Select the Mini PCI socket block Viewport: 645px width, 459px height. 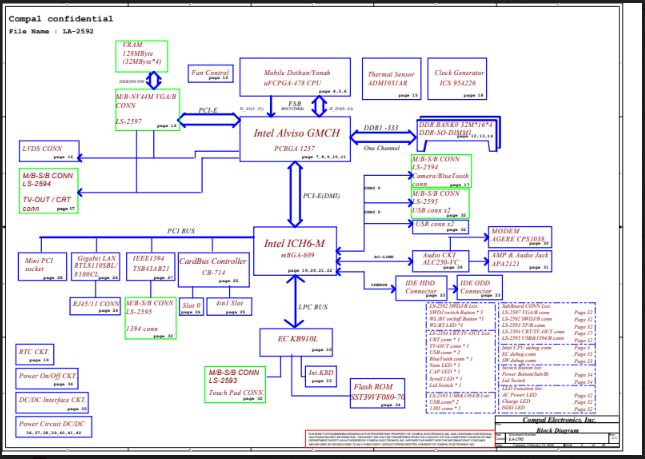click(42, 267)
